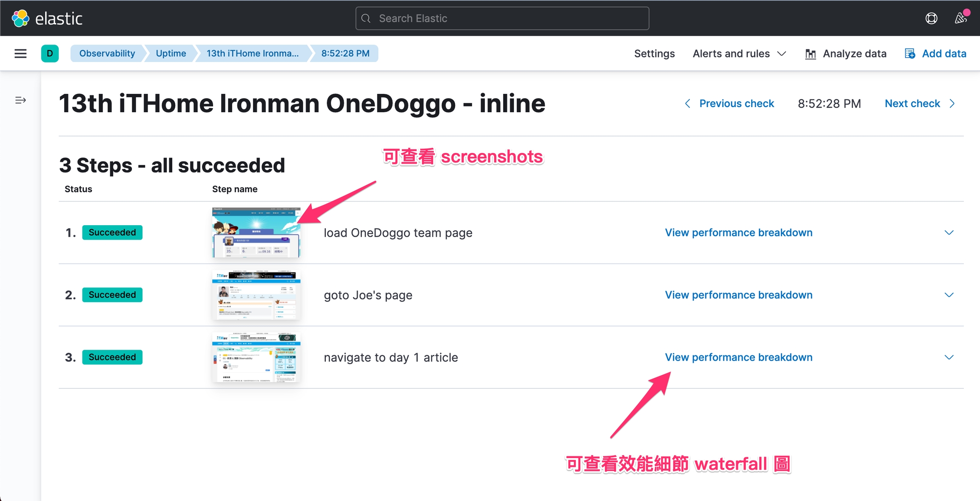Viewport: 980px width, 501px height.
Task: Click the Add data icon
Action: tap(910, 54)
